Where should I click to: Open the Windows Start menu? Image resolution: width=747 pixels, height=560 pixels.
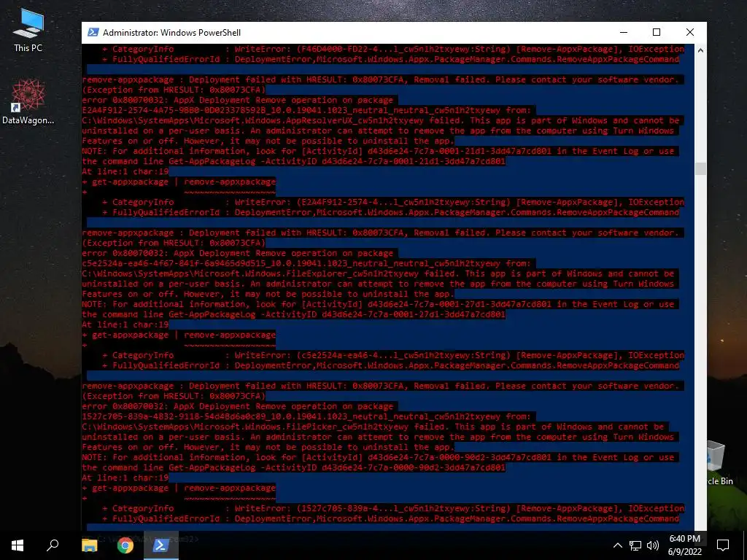[18, 545]
